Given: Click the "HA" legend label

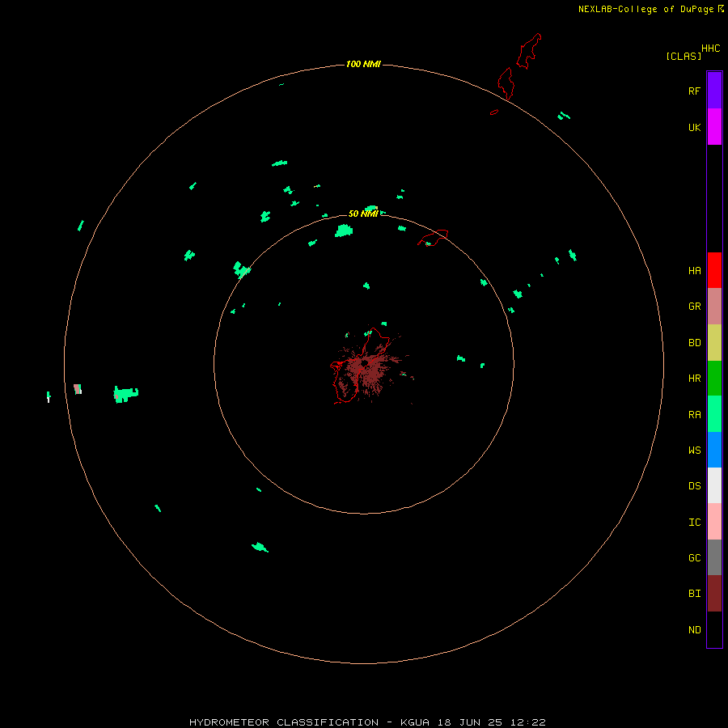Looking at the screenshot, I should point(694,270).
